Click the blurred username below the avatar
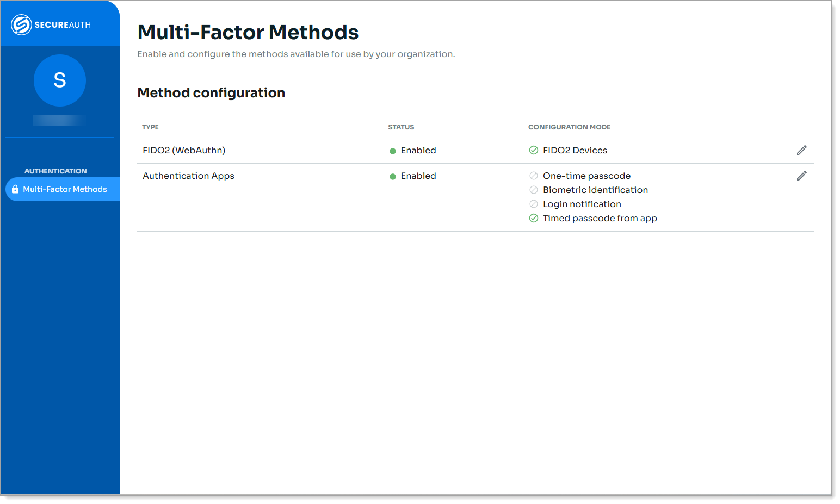840x504 pixels. click(x=59, y=121)
